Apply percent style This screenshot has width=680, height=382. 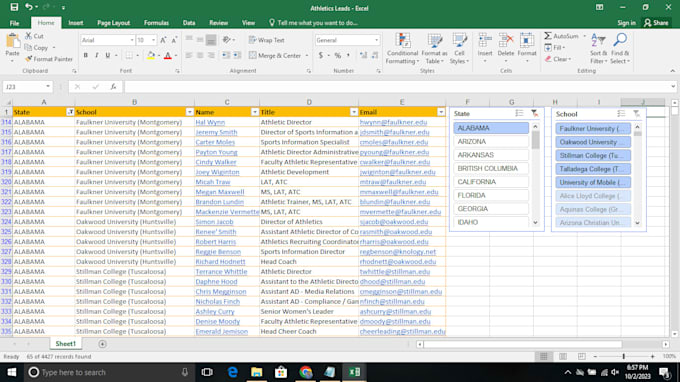click(337, 56)
